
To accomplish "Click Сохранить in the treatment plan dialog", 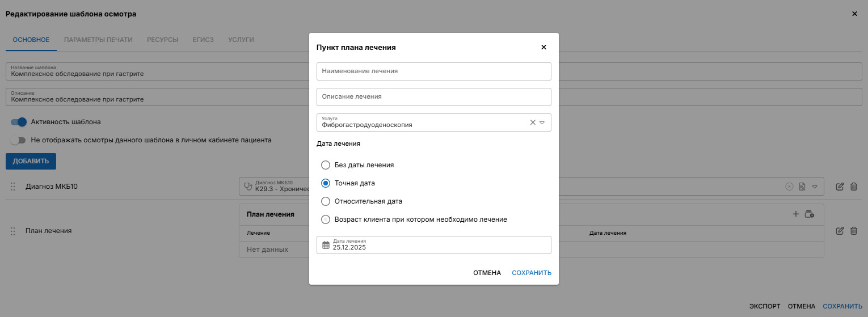I will point(531,273).
